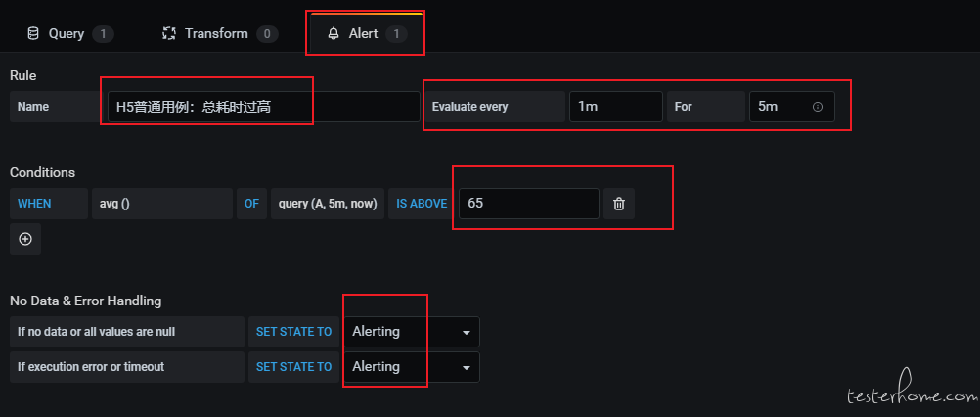Image resolution: width=980 pixels, height=417 pixels.
Task: Click the Query tab count badge
Action: tap(103, 33)
